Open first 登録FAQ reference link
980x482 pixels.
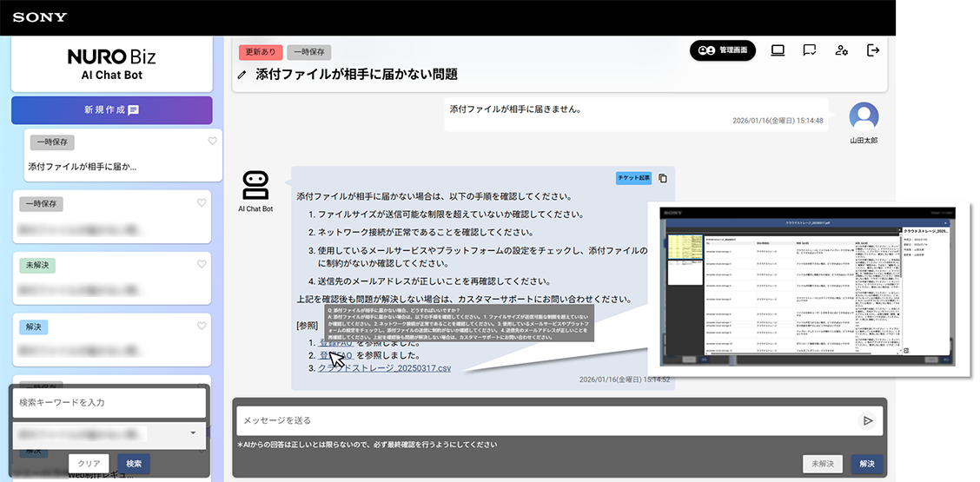[336, 342]
